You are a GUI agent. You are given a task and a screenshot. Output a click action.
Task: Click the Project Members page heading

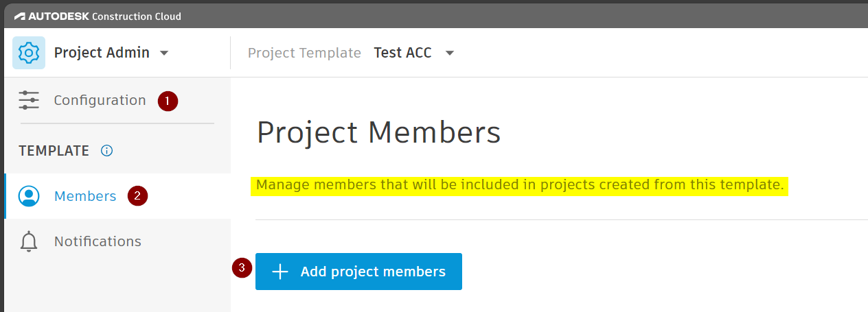click(x=378, y=133)
